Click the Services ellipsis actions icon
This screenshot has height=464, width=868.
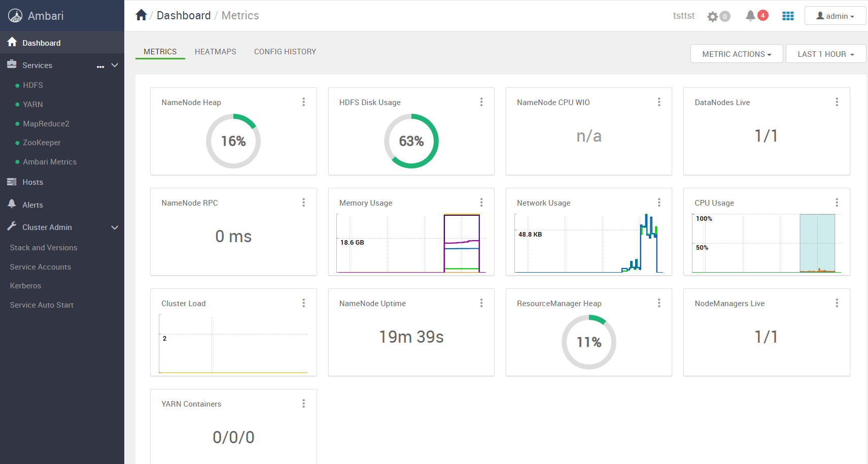coord(100,66)
